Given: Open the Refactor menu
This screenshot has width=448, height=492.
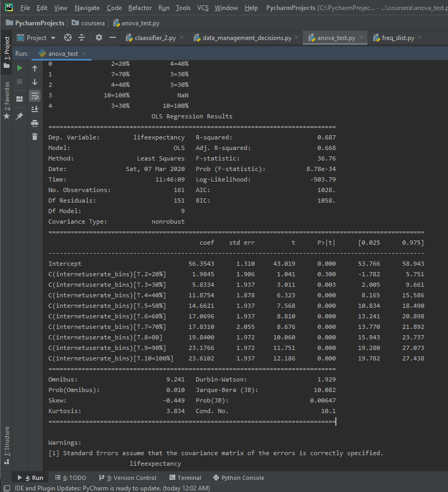Looking at the screenshot, I should 140,8.
